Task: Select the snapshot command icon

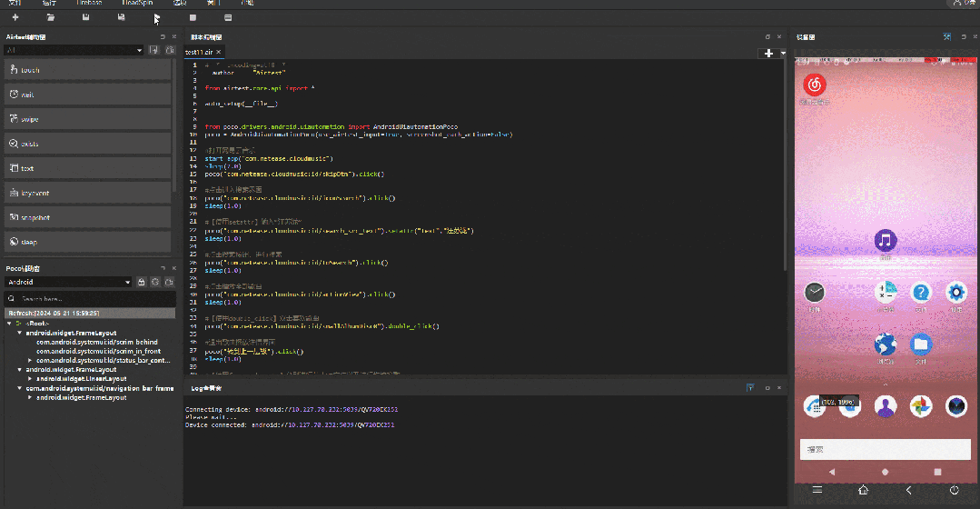Action: (x=15, y=217)
